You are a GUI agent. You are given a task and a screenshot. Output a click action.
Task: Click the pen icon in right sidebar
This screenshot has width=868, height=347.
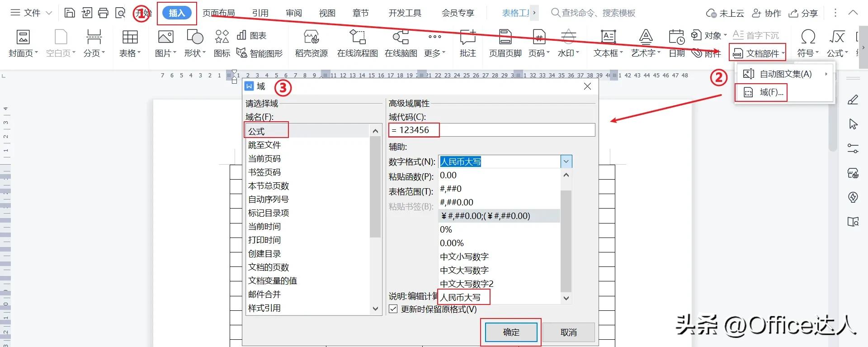pyautogui.click(x=853, y=100)
